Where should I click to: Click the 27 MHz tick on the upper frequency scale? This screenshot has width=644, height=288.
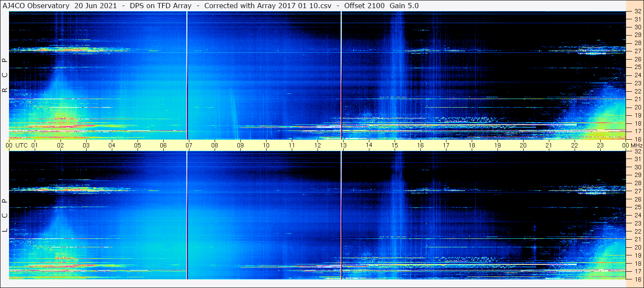[x=637, y=51]
